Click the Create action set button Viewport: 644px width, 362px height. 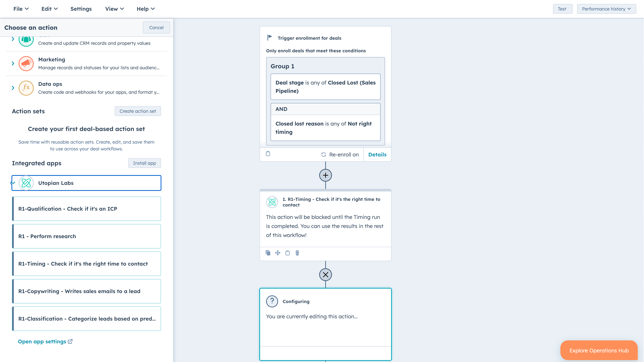click(137, 111)
